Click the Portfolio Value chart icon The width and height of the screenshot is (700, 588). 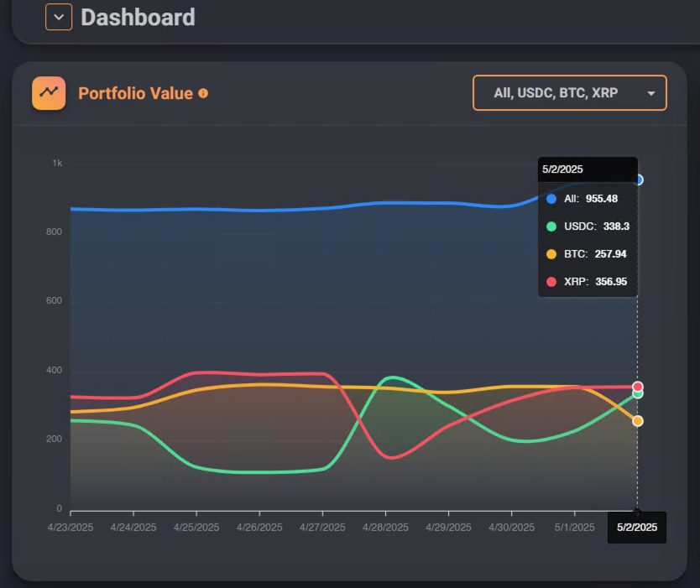[49, 93]
